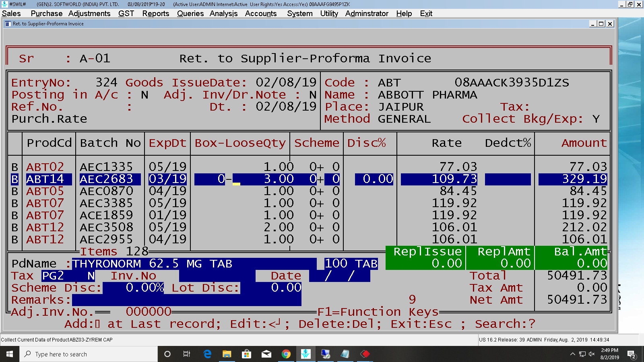644x362 pixels.
Task: Click the Lot Disc 0.00 field
Action: 270,288
